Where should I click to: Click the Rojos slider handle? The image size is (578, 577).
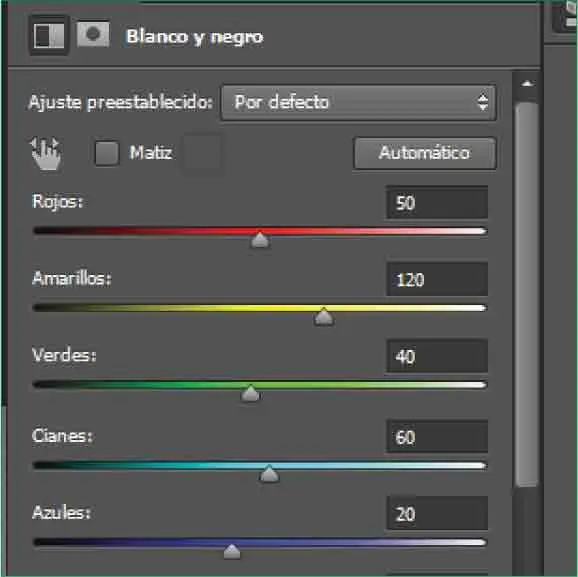point(260,240)
